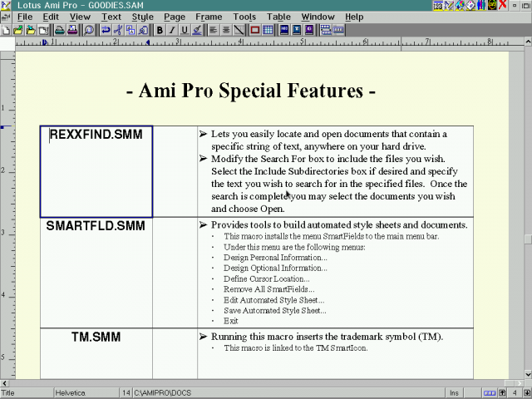Click the purple printer envelope SmartIcon

point(72,30)
